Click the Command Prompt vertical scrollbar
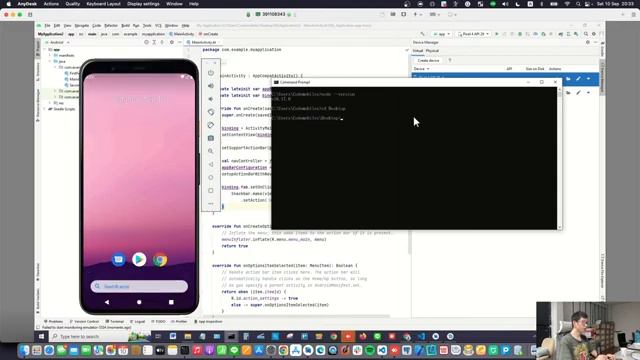The width and height of the screenshot is (640, 360). click(x=559, y=158)
